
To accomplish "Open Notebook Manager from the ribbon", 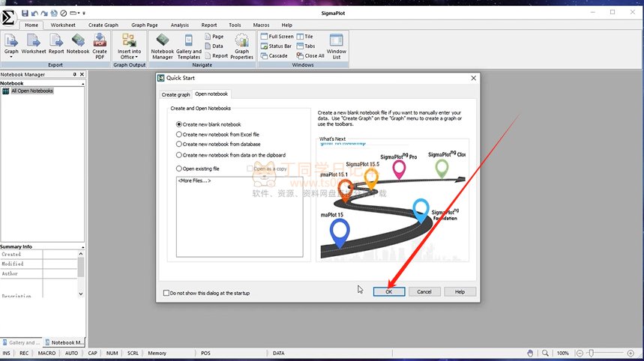I will (162, 45).
